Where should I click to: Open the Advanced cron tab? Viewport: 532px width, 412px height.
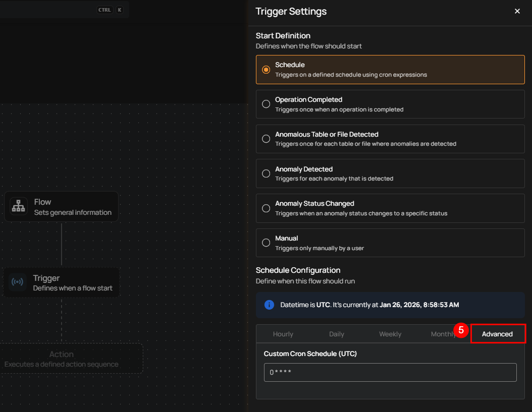click(x=497, y=334)
